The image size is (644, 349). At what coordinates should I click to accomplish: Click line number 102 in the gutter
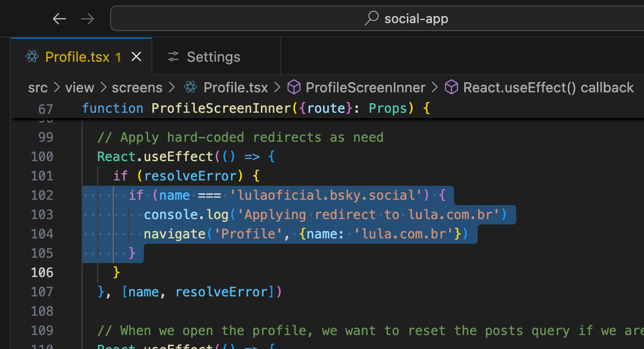point(42,195)
